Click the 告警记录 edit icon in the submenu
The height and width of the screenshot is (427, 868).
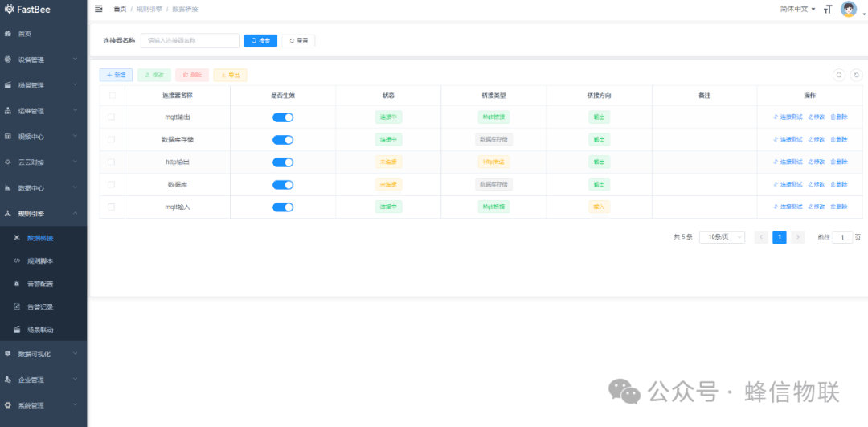17,306
